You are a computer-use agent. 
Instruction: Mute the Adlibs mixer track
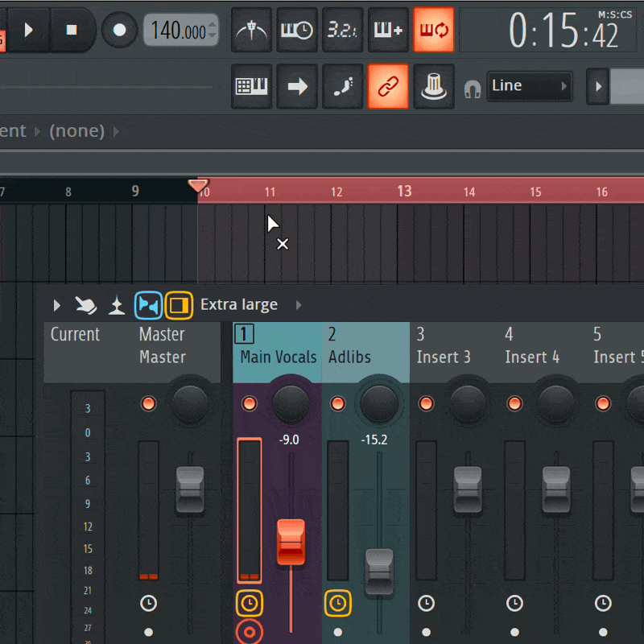coord(337,402)
